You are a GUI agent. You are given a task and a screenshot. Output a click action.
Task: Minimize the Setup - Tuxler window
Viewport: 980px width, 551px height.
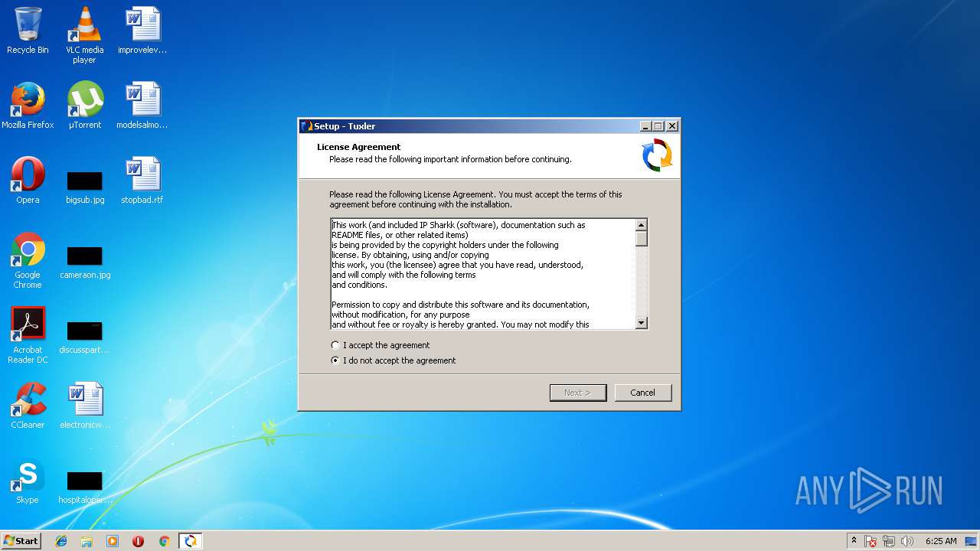[x=645, y=126]
